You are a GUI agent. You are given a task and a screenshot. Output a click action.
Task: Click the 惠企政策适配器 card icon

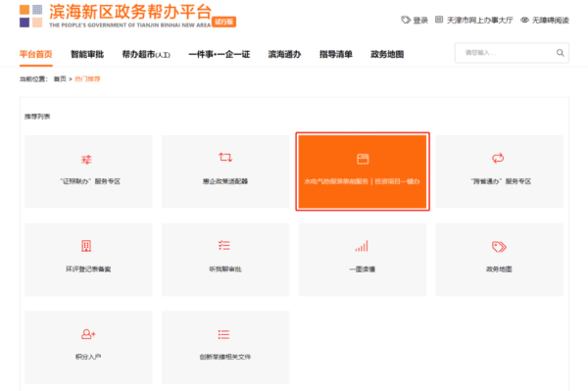pyautogui.click(x=225, y=157)
